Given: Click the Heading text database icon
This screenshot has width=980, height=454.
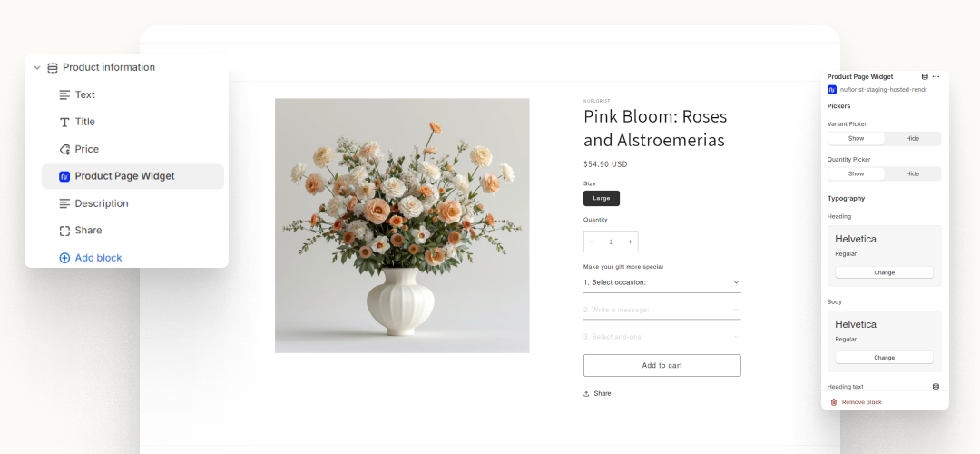Looking at the screenshot, I should pos(936,387).
